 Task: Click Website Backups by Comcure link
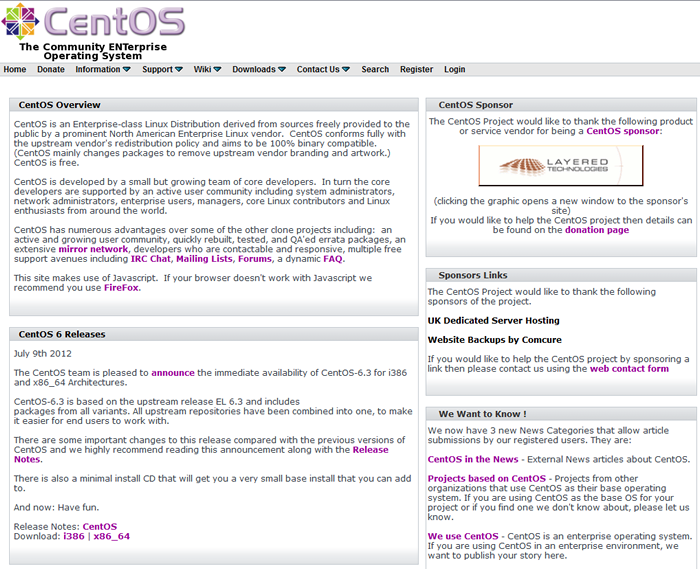click(495, 340)
